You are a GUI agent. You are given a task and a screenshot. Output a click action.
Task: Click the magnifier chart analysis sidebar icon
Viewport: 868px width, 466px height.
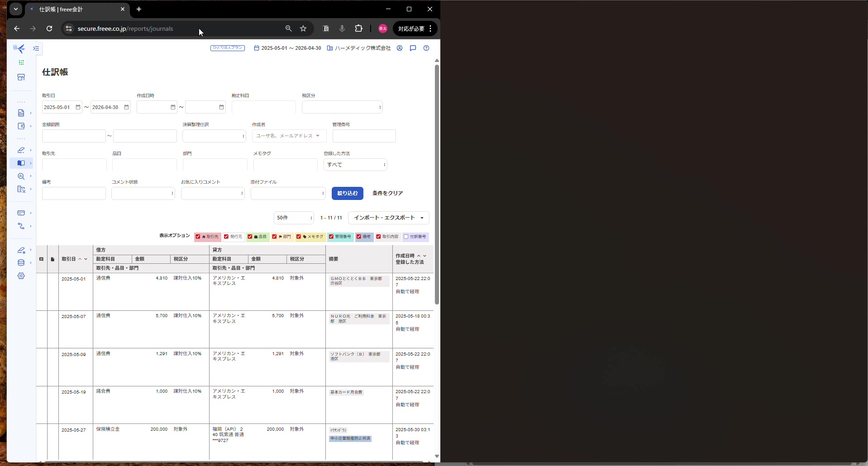point(21,176)
